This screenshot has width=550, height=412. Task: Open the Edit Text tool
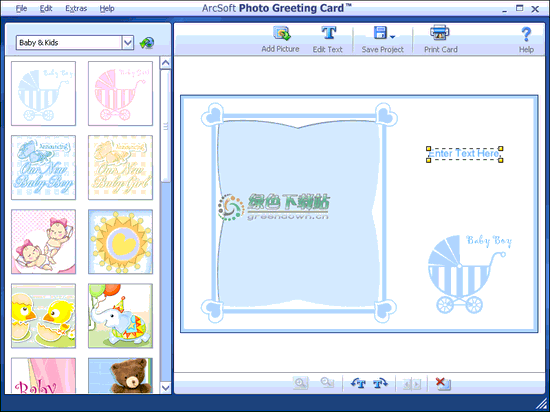(329, 33)
